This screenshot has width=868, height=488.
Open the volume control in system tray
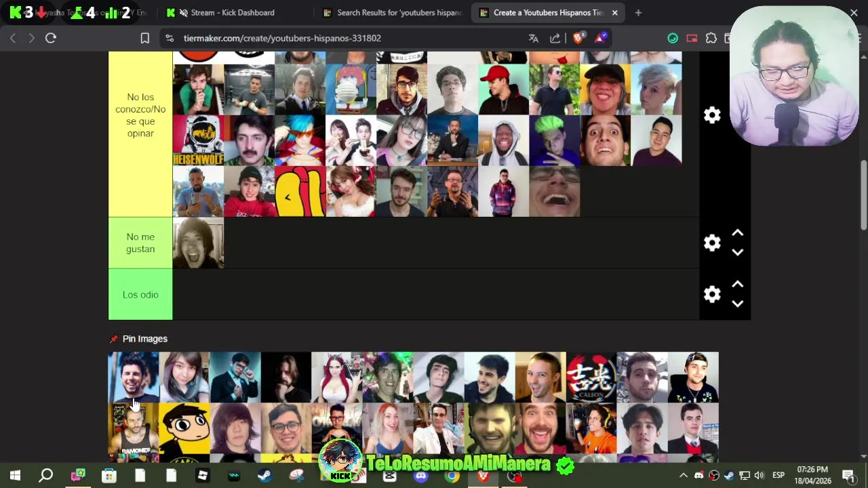(x=759, y=476)
